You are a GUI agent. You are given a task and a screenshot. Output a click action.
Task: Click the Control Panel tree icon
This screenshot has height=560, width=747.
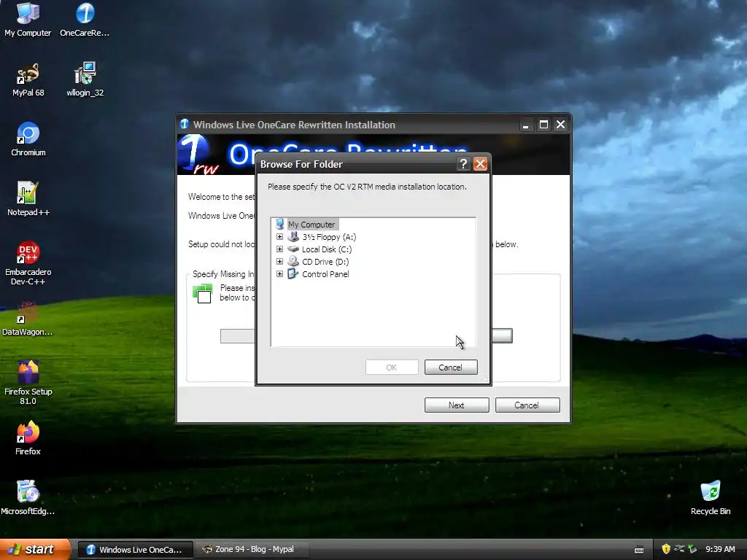pyautogui.click(x=293, y=274)
